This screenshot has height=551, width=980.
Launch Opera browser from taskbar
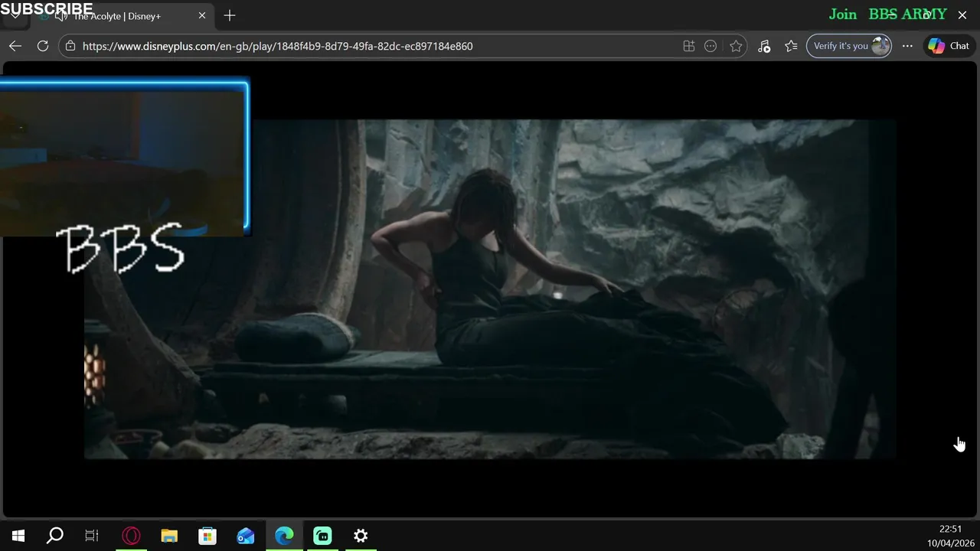point(131,536)
